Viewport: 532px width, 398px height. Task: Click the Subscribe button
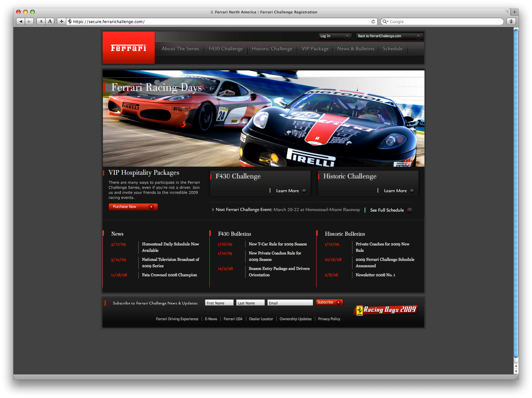(329, 302)
